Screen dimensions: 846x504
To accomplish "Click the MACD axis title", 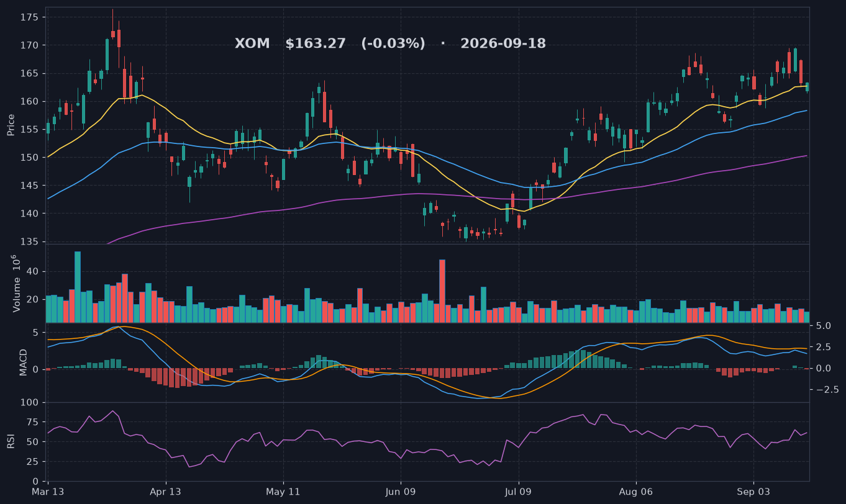I will point(24,362).
